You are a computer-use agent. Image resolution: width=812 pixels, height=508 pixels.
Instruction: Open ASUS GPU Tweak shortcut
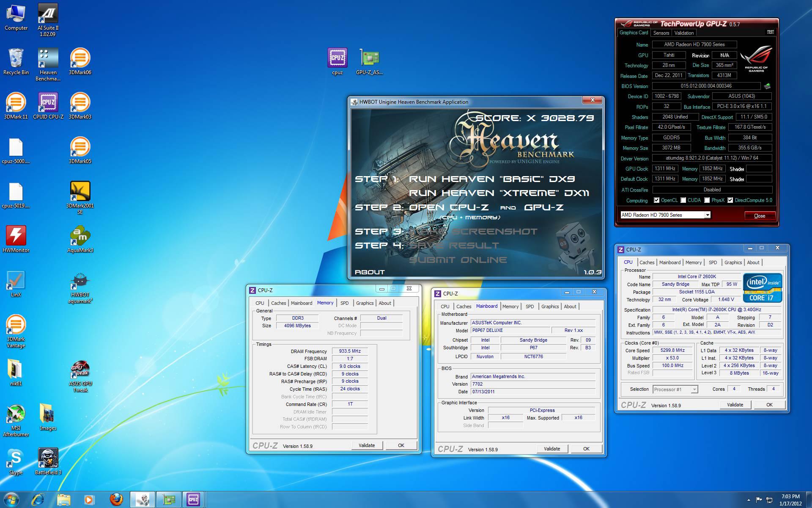pyautogui.click(x=80, y=376)
